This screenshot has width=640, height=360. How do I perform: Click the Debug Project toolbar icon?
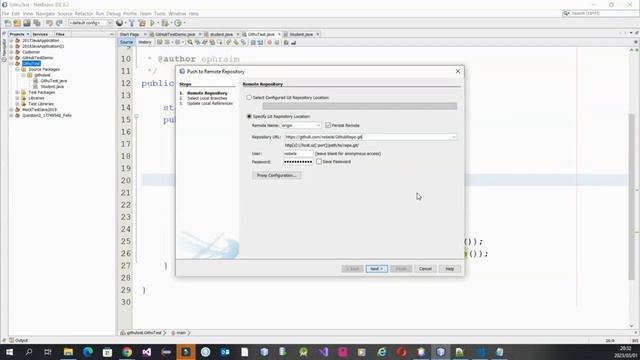click(x=164, y=23)
